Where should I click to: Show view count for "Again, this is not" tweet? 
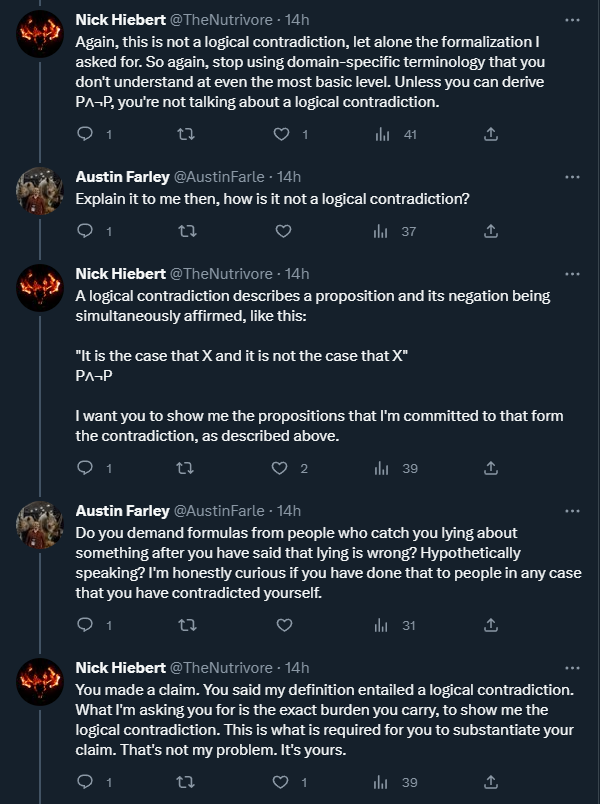(396, 134)
